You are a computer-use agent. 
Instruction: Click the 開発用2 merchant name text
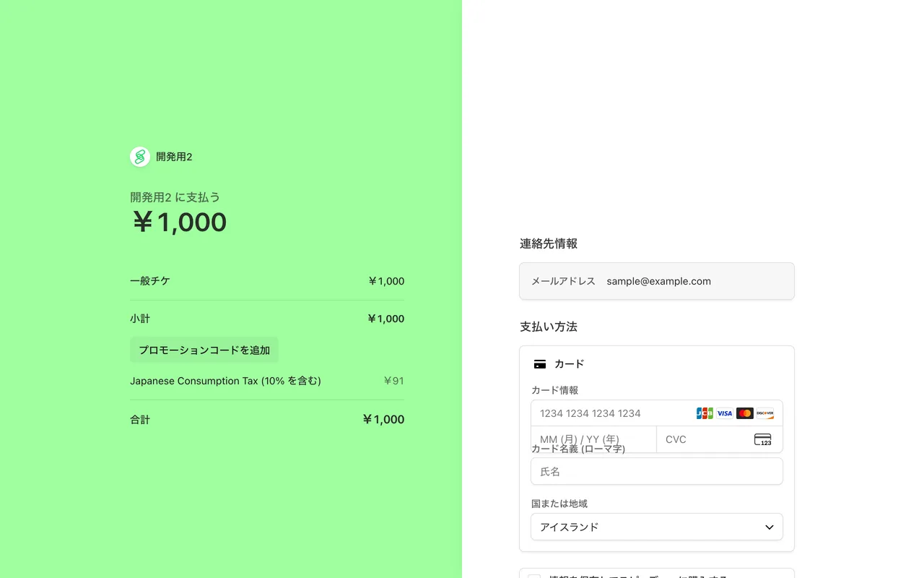(x=174, y=157)
